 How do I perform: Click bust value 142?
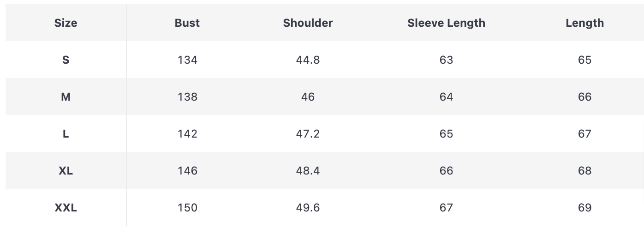coord(187,134)
